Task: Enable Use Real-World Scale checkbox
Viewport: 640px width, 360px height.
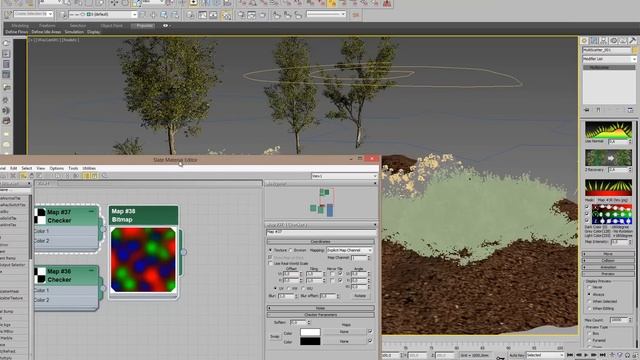Action: [x=270, y=264]
